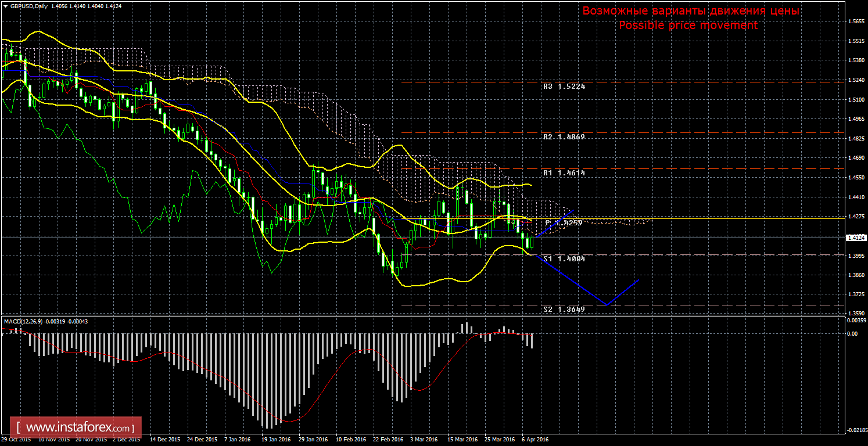Click MACD scale value 0.00359
Image resolution: width=868 pixels, height=446 pixels.
856,321
